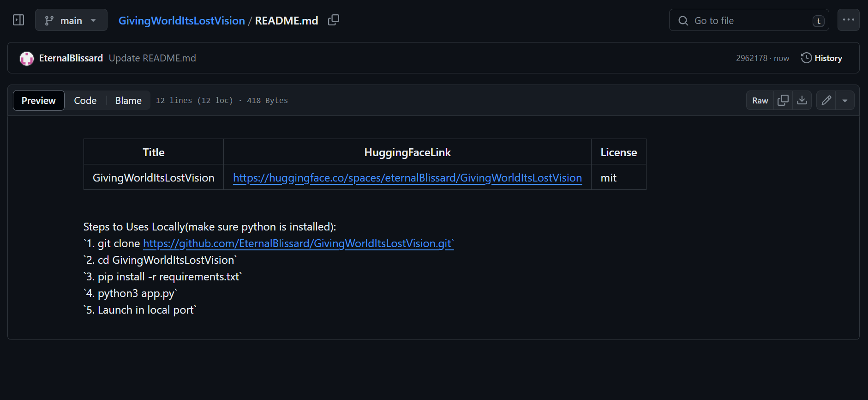
Task: Click the mit license cell
Action: coord(619,178)
